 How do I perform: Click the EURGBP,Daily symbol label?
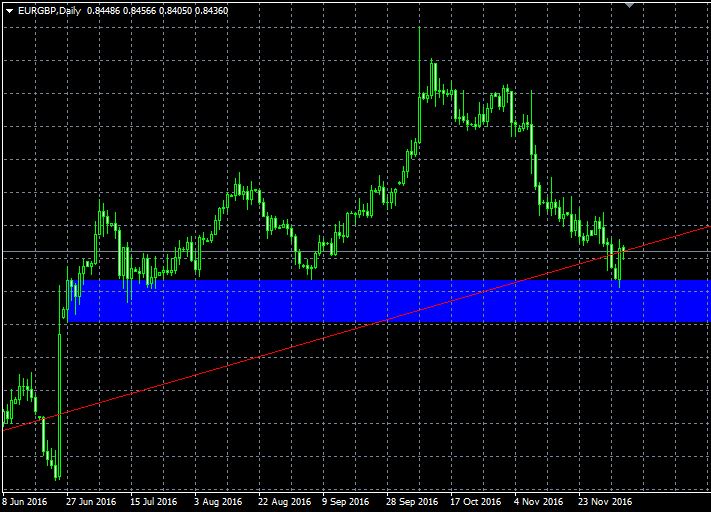(x=49, y=10)
